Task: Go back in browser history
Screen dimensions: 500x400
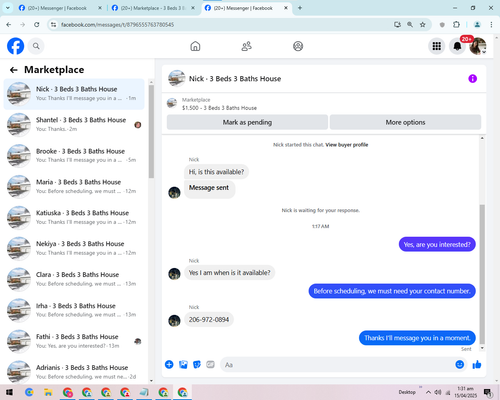Action: coord(9,24)
